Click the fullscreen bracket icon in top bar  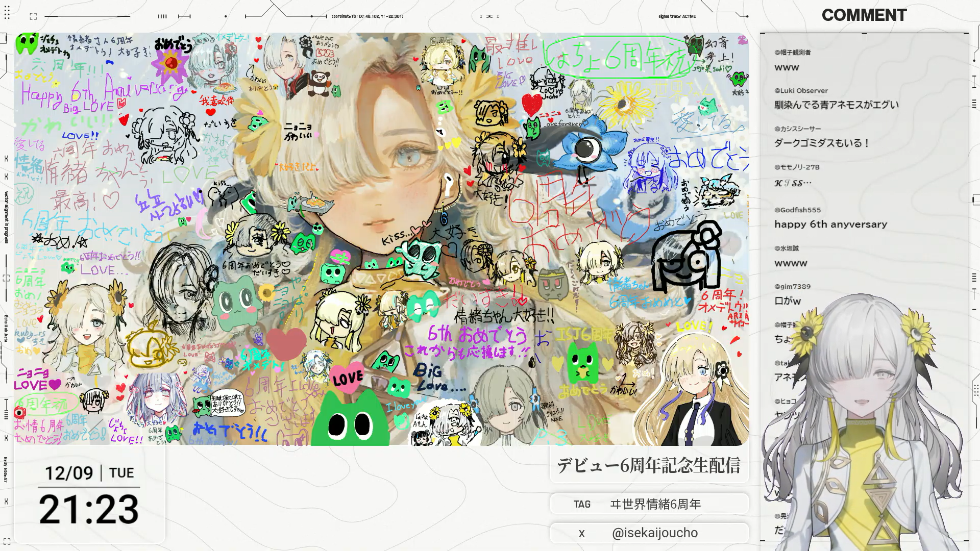click(x=33, y=16)
